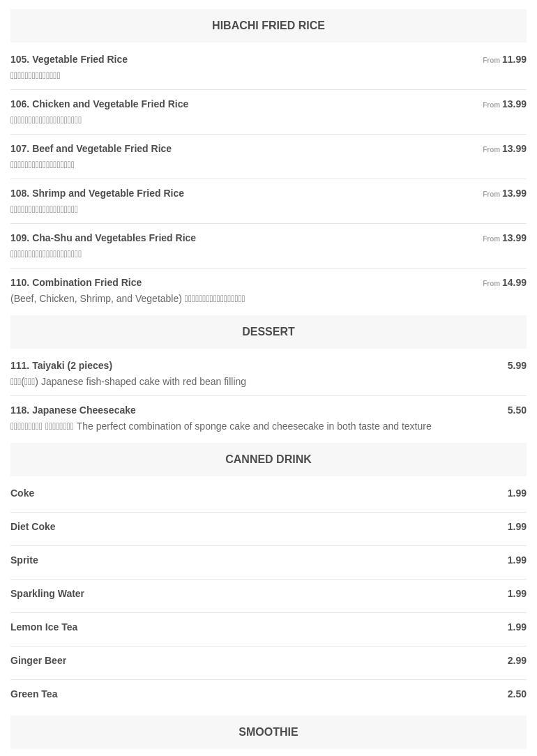Add a Coke canned drink
This screenshot has height=756, width=537.
pos(268,493)
